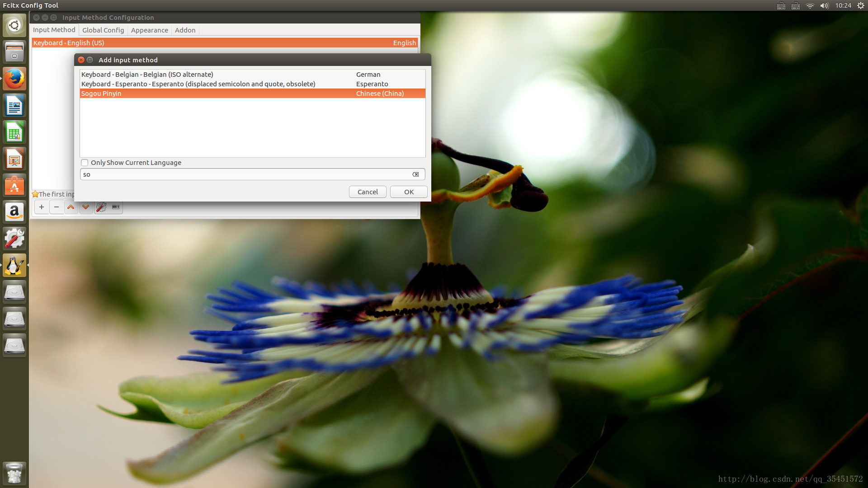Click Cancel to dismiss dialog
Image resolution: width=868 pixels, height=488 pixels.
click(x=367, y=191)
